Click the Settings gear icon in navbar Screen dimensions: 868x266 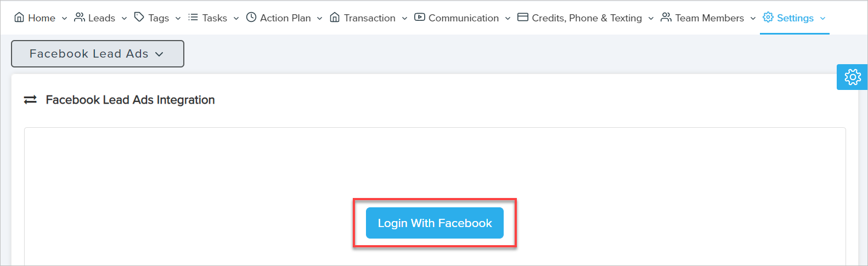[x=768, y=18]
